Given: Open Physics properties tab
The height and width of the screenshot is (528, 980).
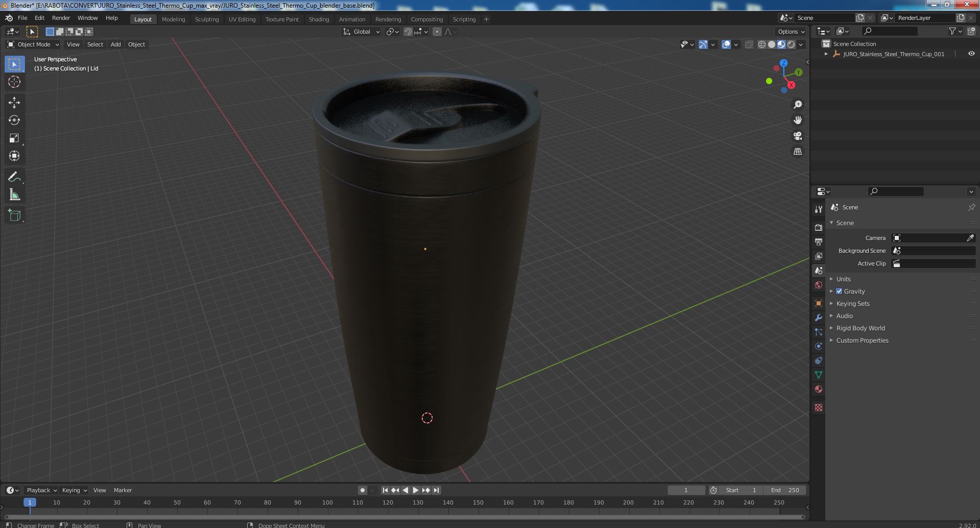Looking at the screenshot, I should coord(819,346).
